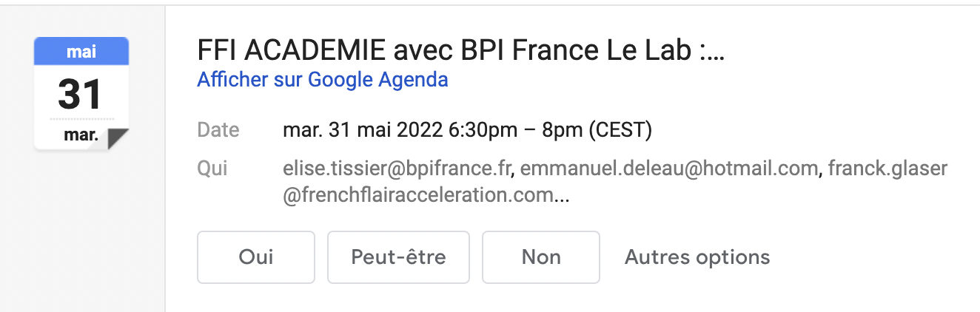Viewport: 980px width, 312px height.
Task: Click the "Qui" attendees label
Action: pos(212,169)
